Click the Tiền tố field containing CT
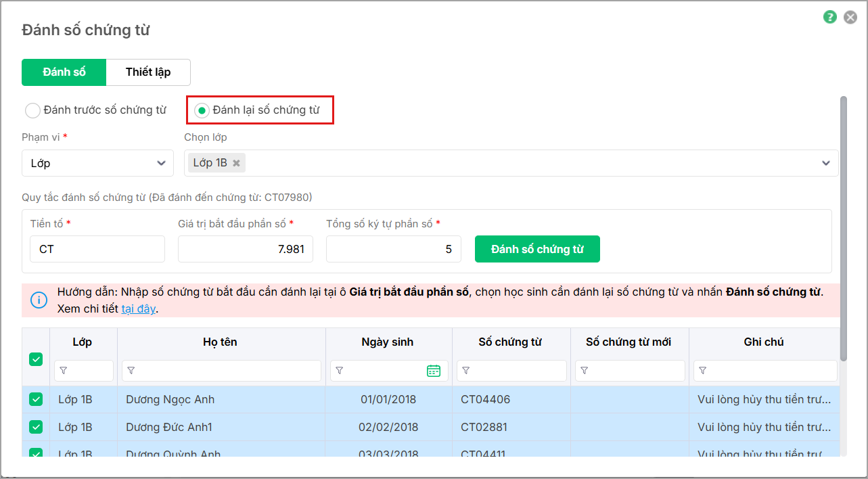 pos(97,249)
